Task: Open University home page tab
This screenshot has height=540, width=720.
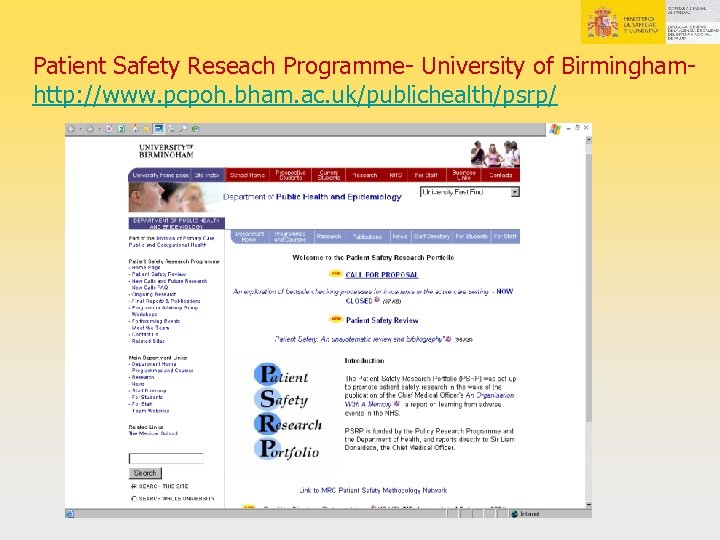Action: [160, 175]
